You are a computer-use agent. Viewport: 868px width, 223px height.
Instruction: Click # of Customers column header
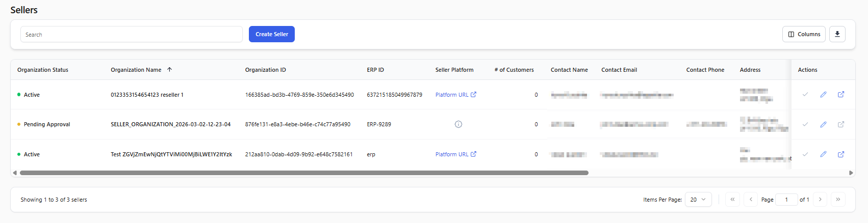514,70
